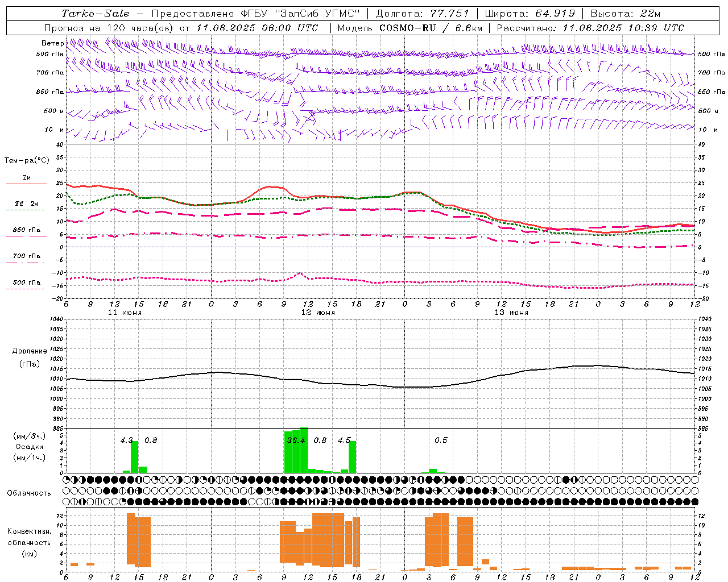Viewport: 728px width, 582px height.
Task: Click the 'Облачность' cloudiness label
Action: coord(29,493)
